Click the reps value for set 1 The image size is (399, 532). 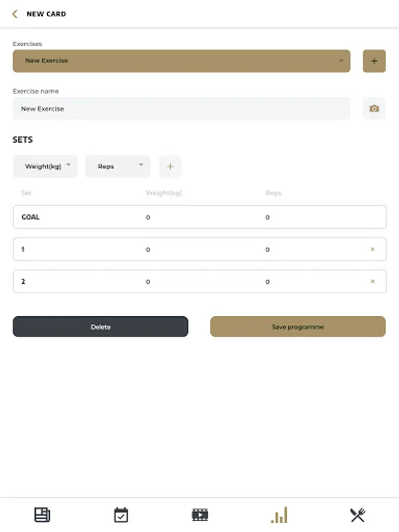268,249
